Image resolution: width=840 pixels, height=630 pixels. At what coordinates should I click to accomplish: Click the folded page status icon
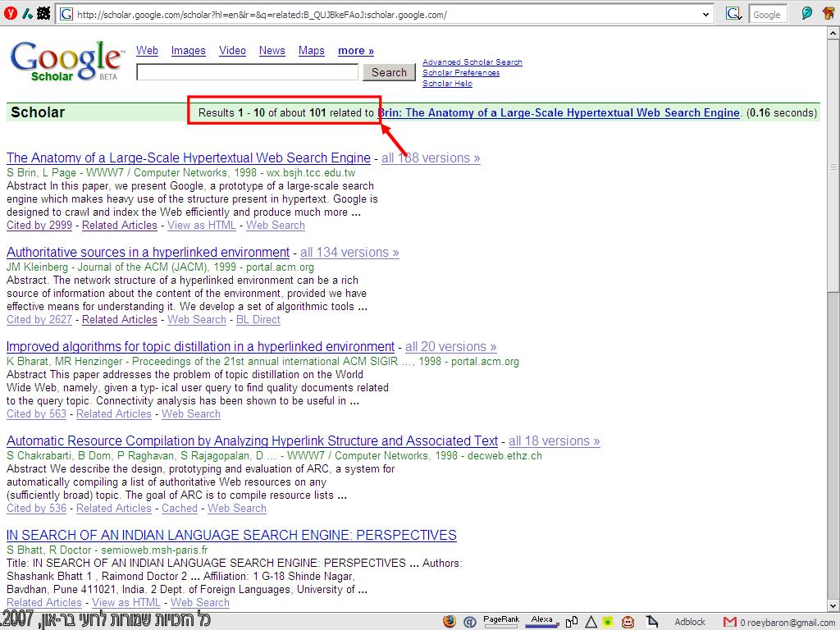point(651,622)
